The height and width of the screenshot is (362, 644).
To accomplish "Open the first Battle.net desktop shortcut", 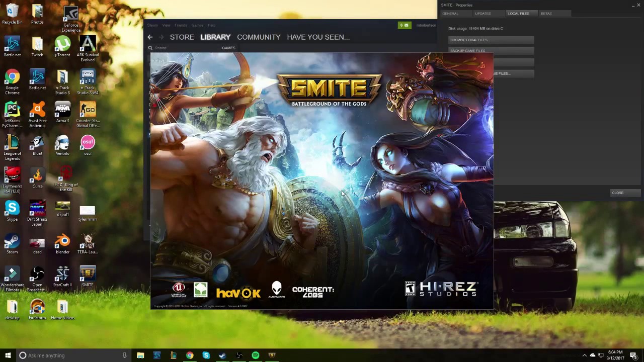I will [x=12, y=47].
